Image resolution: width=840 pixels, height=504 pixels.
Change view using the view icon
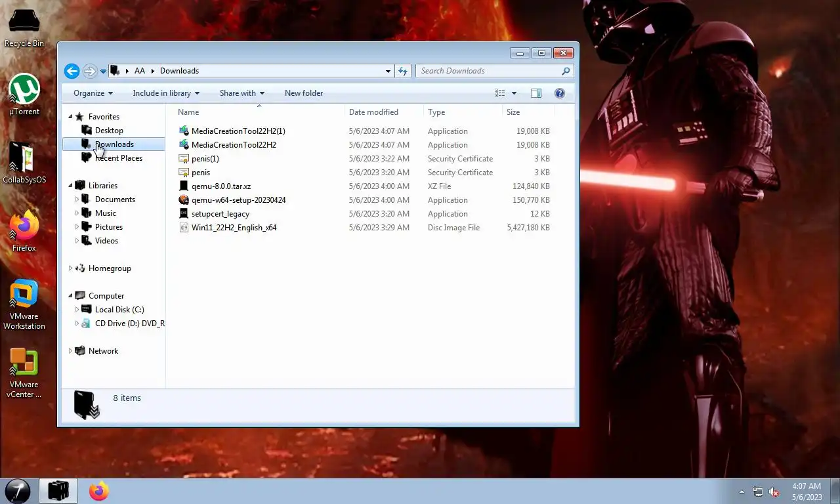click(500, 93)
